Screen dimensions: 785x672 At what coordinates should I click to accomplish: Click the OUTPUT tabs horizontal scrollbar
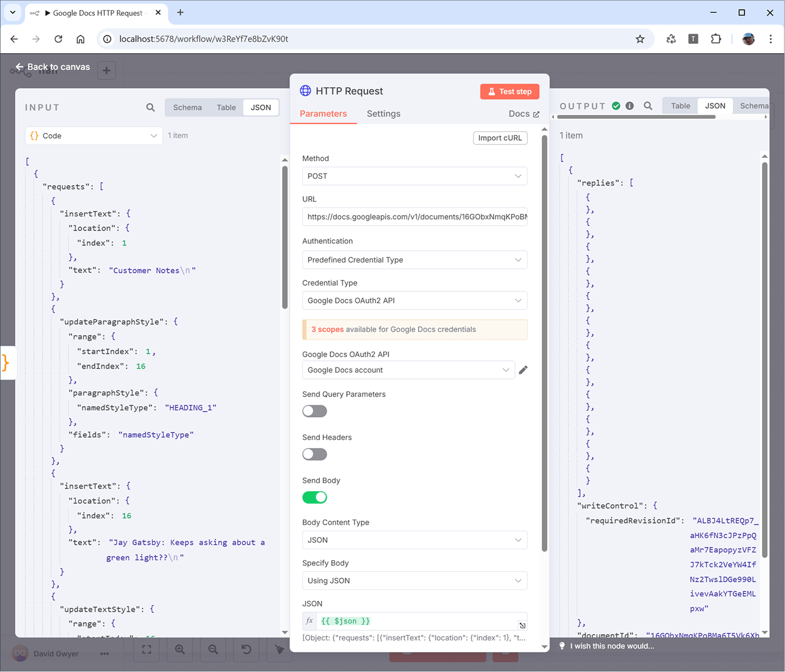(x=636, y=117)
